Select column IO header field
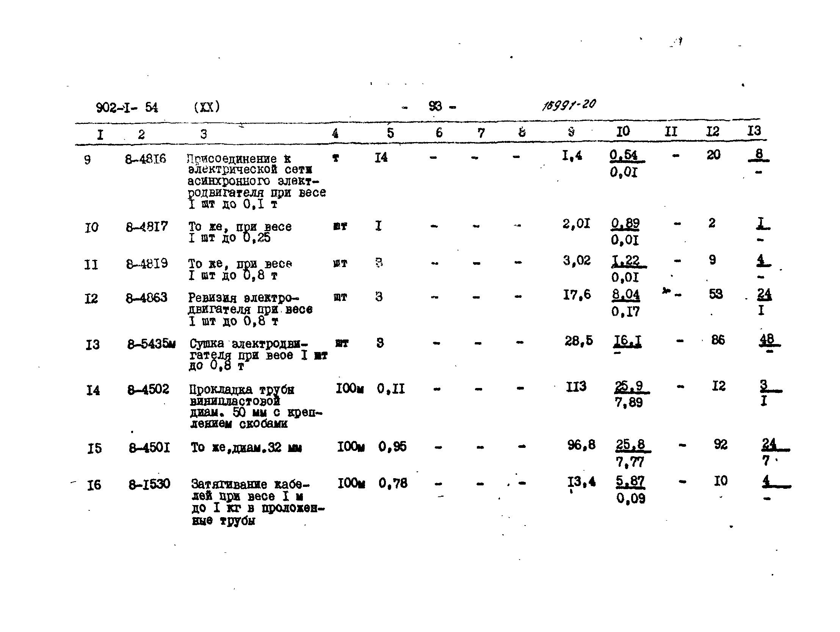840x632 pixels. pos(622,131)
